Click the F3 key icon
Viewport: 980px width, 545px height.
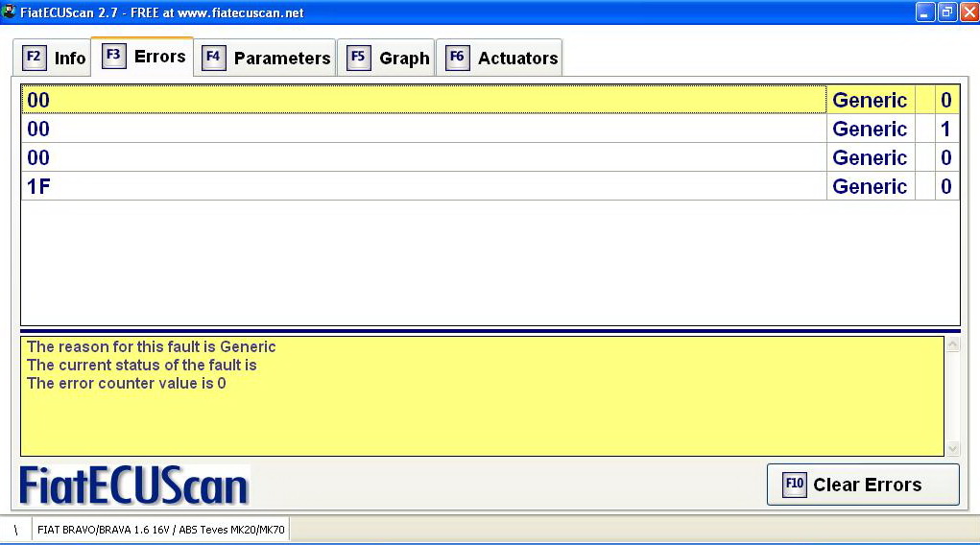(x=113, y=56)
